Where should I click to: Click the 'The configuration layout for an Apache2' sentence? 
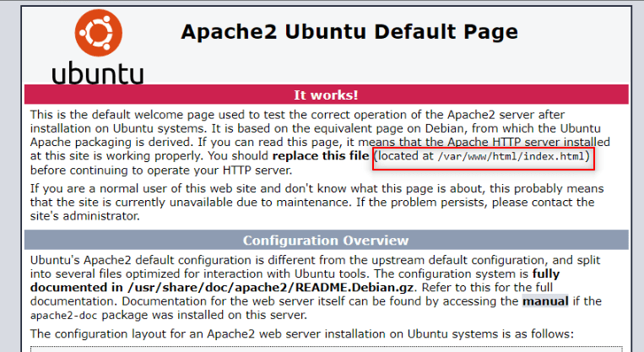[302, 334]
